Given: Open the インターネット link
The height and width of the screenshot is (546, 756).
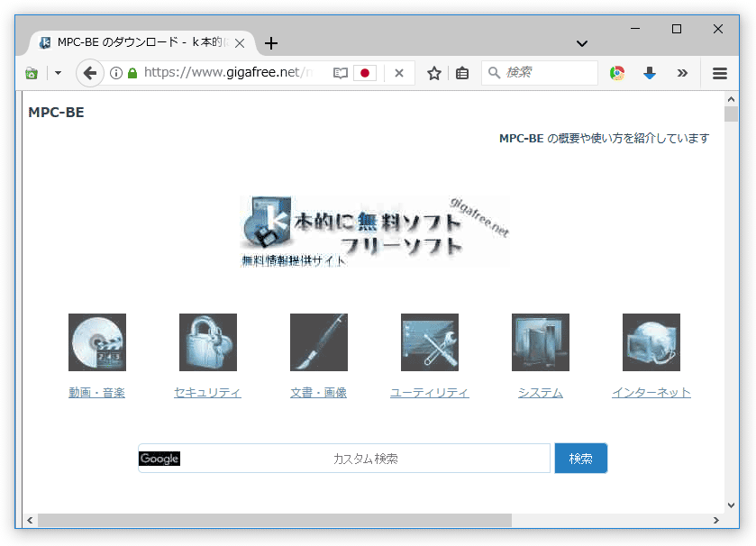Looking at the screenshot, I should pos(651,393).
